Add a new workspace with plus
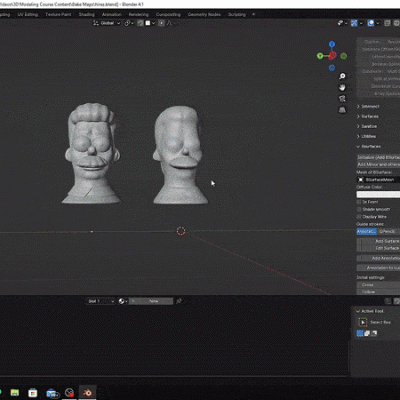The height and width of the screenshot is (400, 400). pyautogui.click(x=253, y=14)
